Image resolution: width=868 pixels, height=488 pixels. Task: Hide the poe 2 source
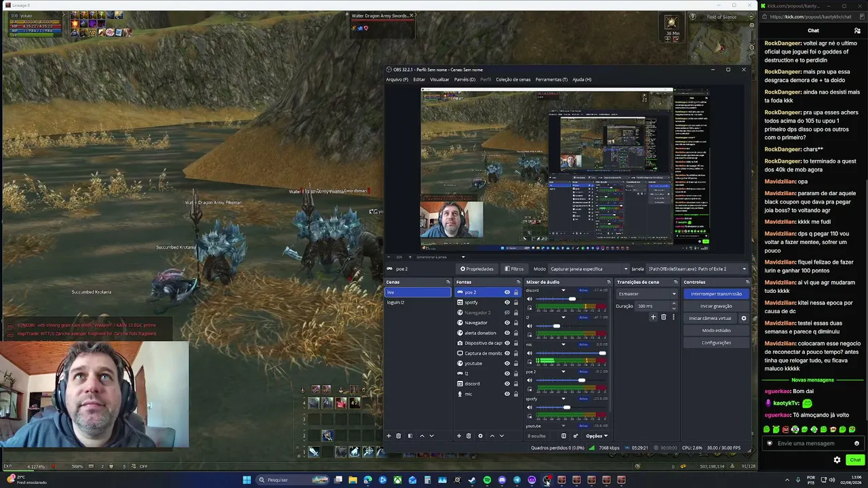coord(507,292)
